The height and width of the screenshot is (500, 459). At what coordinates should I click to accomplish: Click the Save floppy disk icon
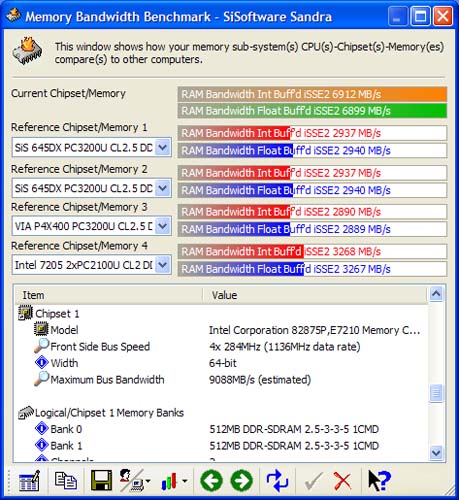[x=101, y=481]
